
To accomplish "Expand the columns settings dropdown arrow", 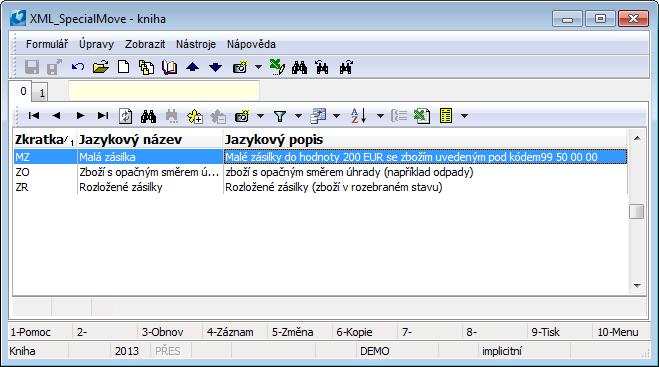I will tap(337, 116).
